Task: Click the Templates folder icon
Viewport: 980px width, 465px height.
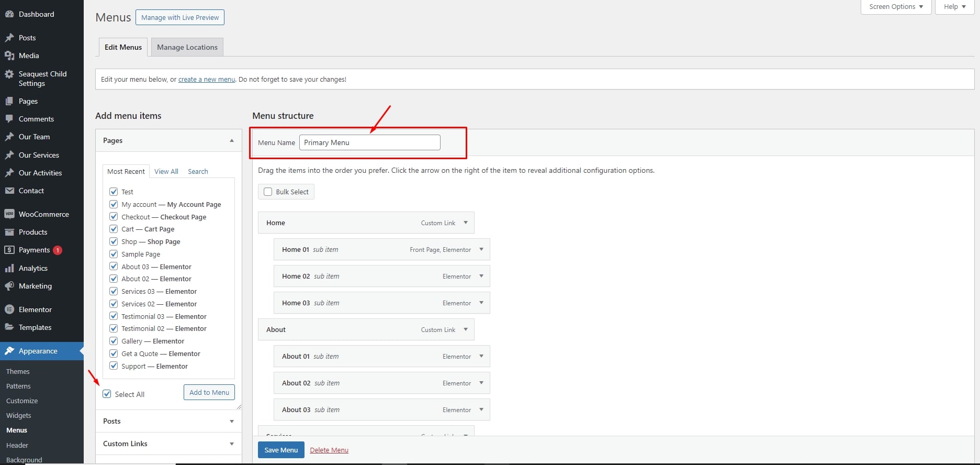Action: [x=9, y=327]
